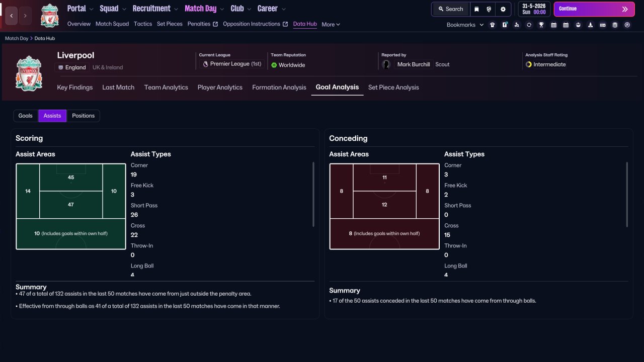Click the Premier League (1st) league link
Viewport: 644px width, 362px height.
click(x=236, y=64)
